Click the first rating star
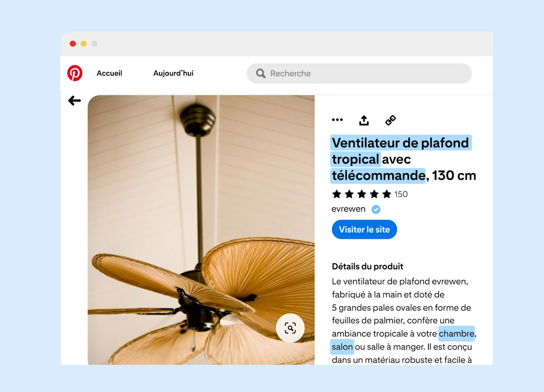The image size is (544, 392). 336,194
